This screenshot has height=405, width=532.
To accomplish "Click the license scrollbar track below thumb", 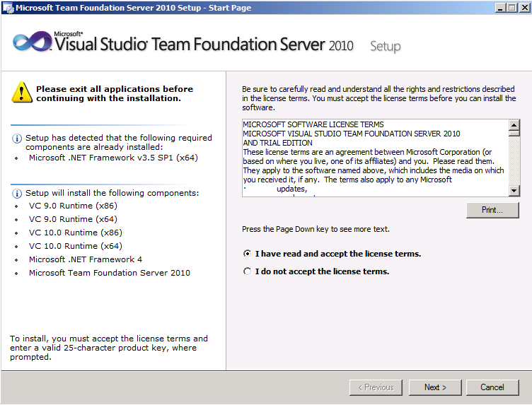I will [x=514, y=161].
